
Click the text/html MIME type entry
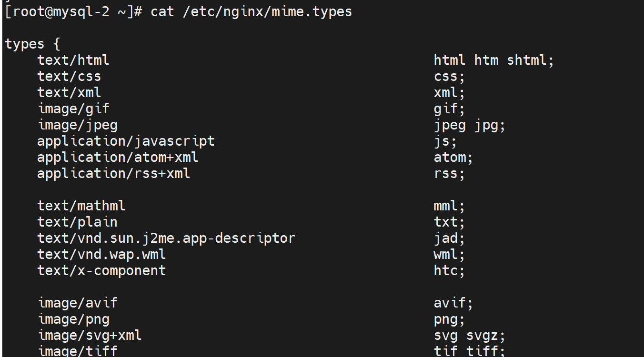tap(73, 60)
